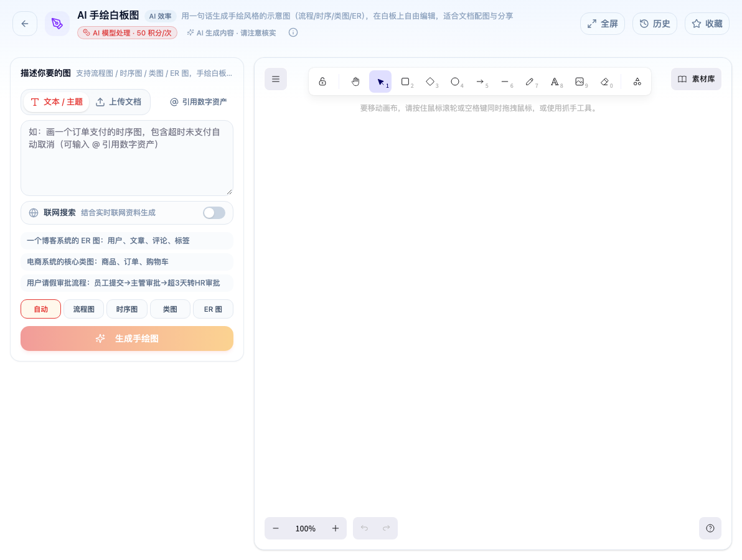Click the 收藏 favorite button
Screen dimensions: 742x560
[707, 24]
